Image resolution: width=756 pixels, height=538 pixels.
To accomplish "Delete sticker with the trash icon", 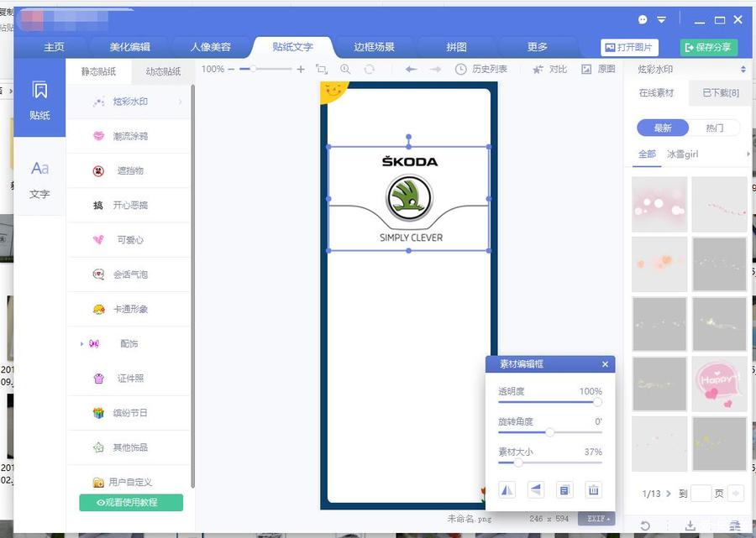I will click(593, 490).
